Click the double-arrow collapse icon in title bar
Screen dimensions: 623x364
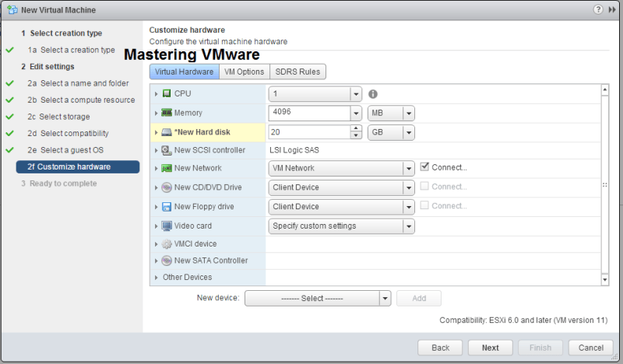(x=612, y=9)
